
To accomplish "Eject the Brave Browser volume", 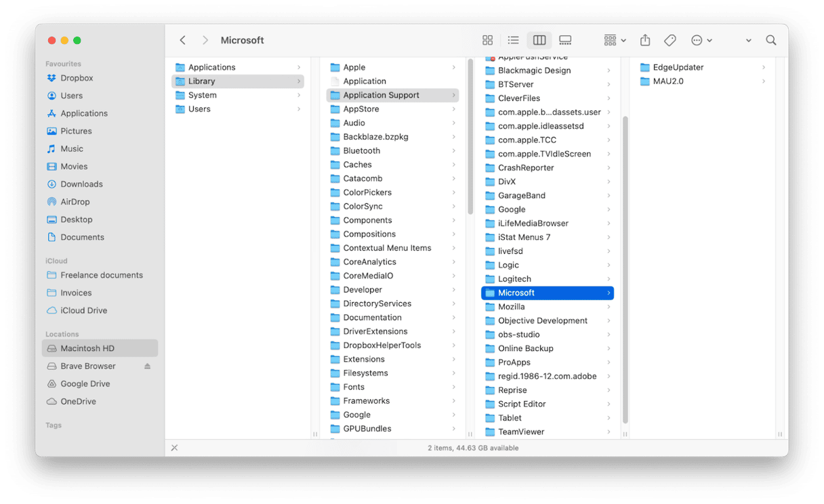I will pos(148,366).
